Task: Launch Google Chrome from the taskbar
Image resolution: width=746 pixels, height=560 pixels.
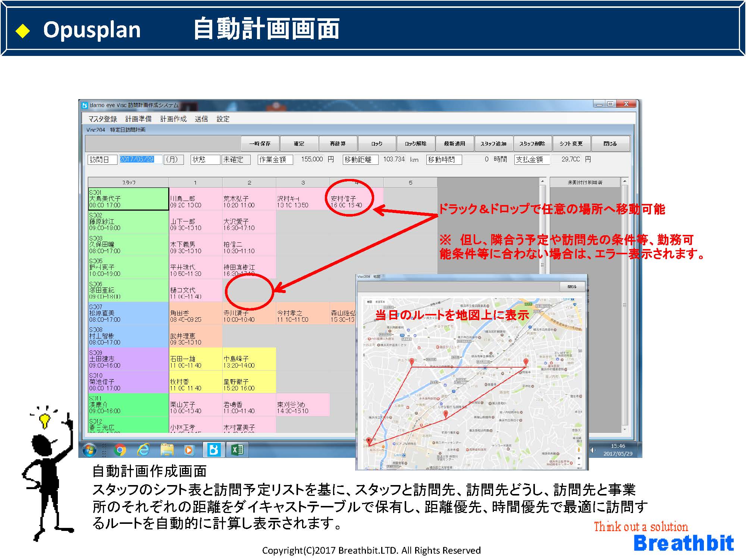Action: [120, 450]
